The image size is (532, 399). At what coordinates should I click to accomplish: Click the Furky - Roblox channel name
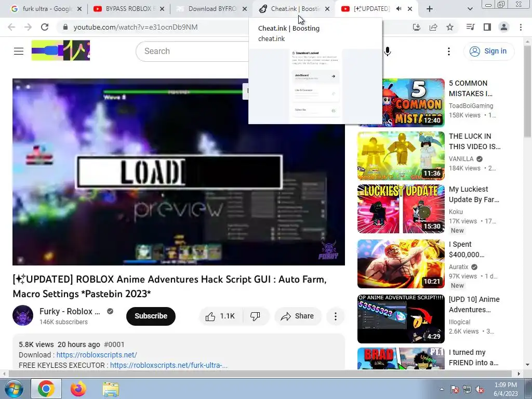click(70, 312)
